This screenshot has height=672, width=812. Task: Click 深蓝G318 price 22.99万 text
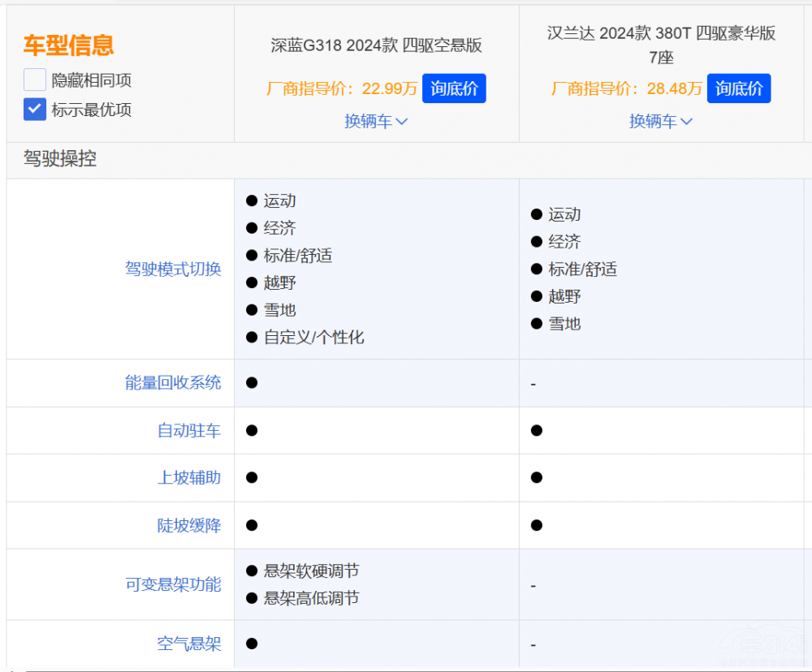point(390,88)
